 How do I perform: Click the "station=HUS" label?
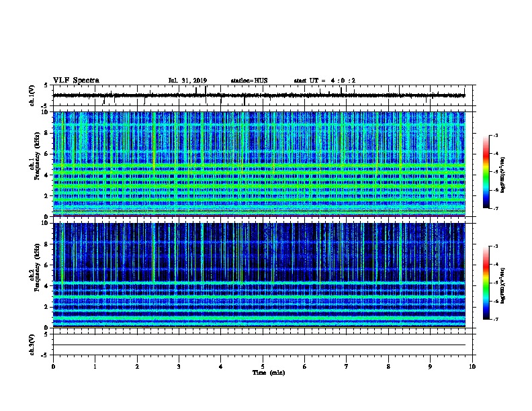249,81
